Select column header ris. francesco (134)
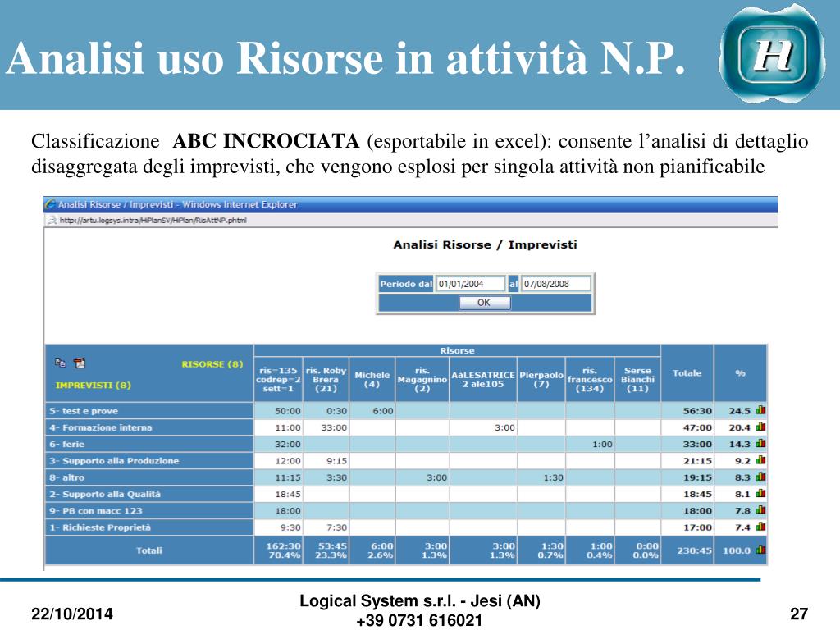 (590, 379)
